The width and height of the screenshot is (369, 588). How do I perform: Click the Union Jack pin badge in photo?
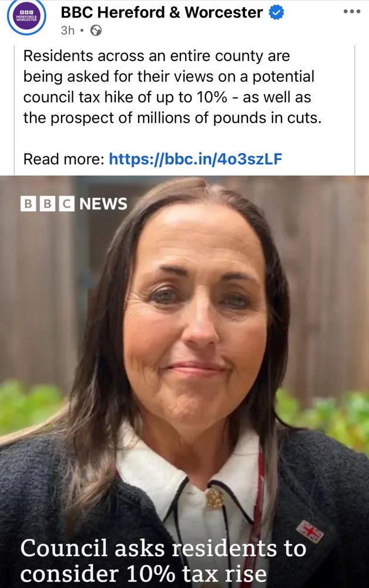point(310,531)
